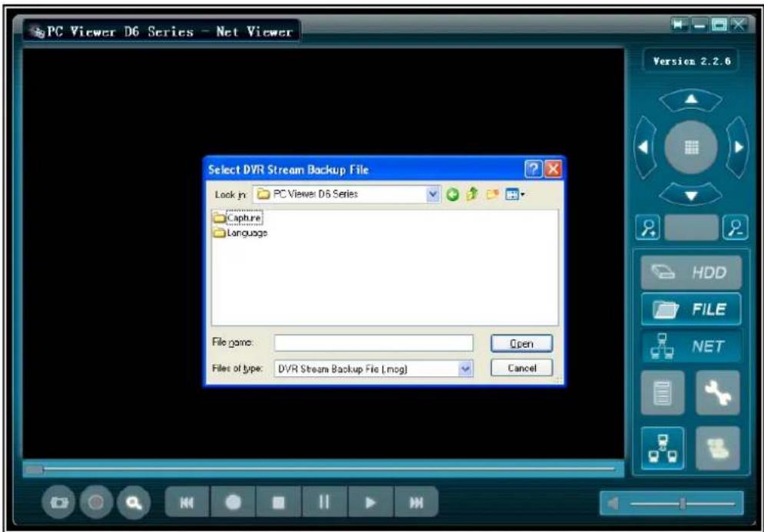This screenshot has height=532, width=764.
Task: Select the FILE source button
Action: (x=691, y=309)
